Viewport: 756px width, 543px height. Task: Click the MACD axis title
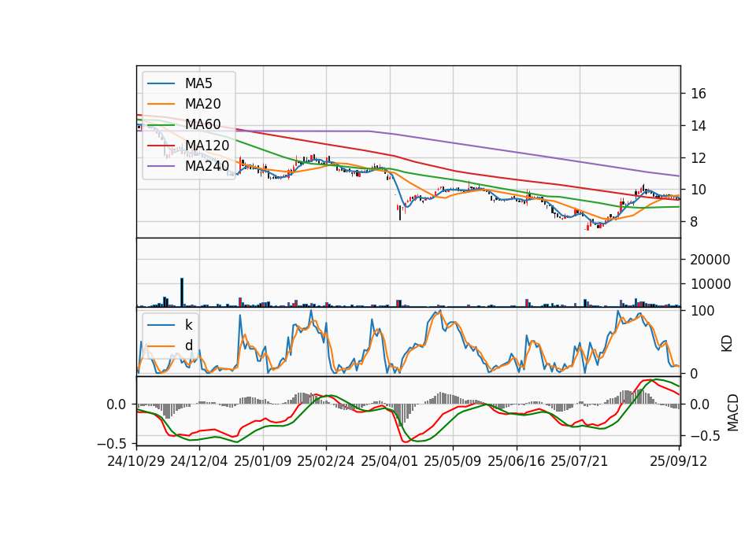pyautogui.click(x=733, y=412)
